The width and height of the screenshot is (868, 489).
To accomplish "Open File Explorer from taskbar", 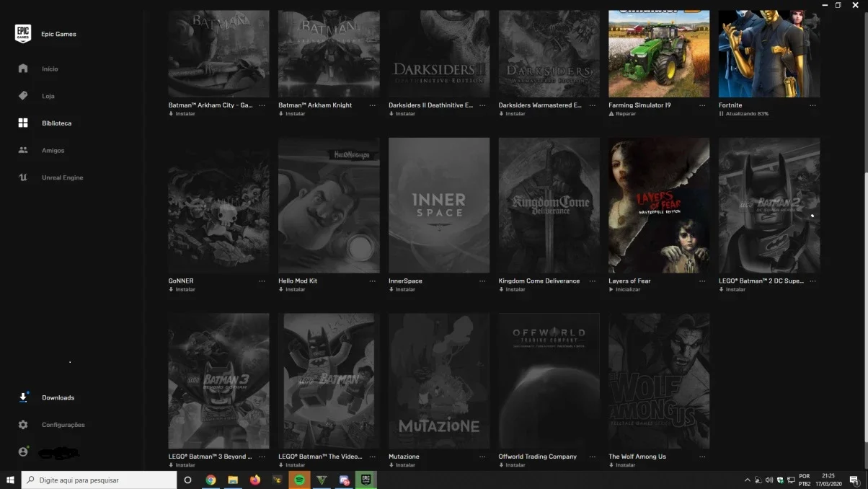I will coord(233,480).
